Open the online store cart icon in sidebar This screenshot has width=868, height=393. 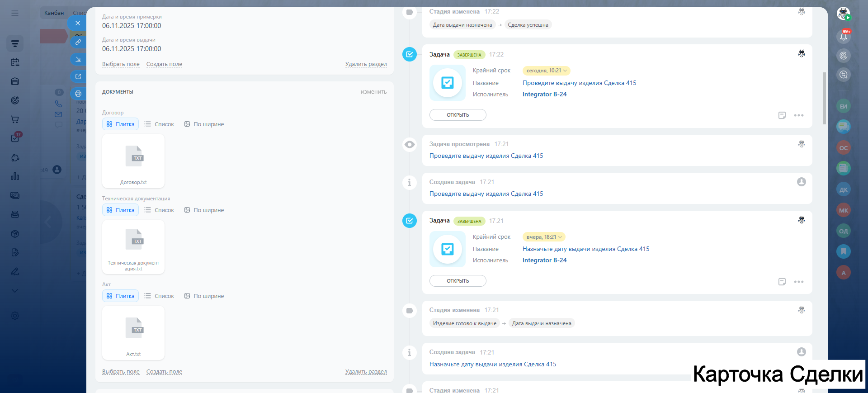[x=15, y=119]
